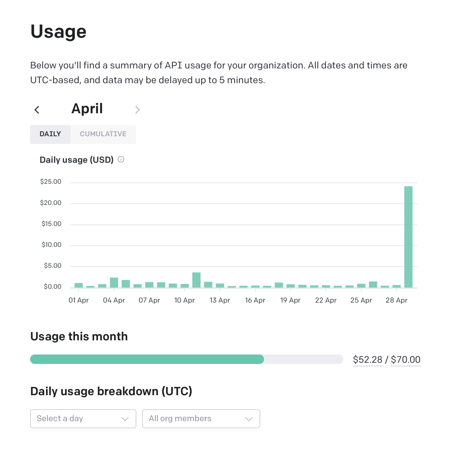This screenshot has height=476, width=449.
Task: Click the 12 Apr usage bar
Action: pos(208,285)
